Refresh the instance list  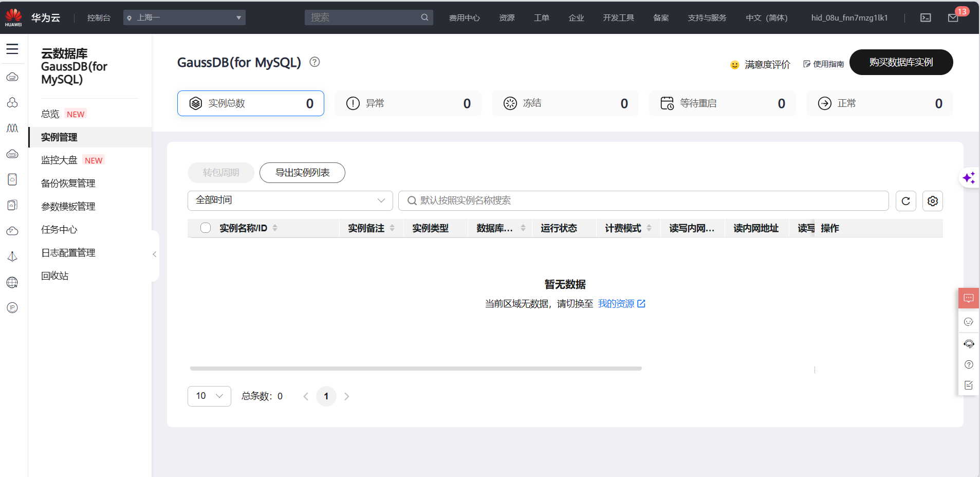pos(906,201)
